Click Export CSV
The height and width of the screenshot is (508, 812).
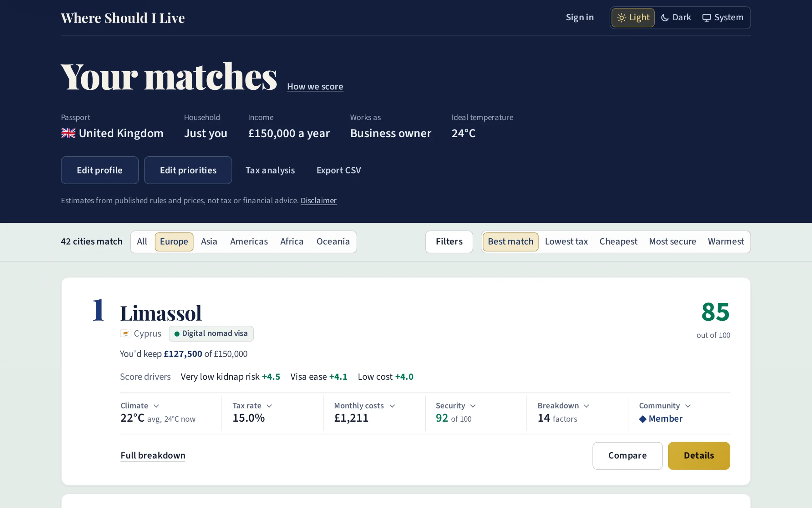click(x=339, y=170)
